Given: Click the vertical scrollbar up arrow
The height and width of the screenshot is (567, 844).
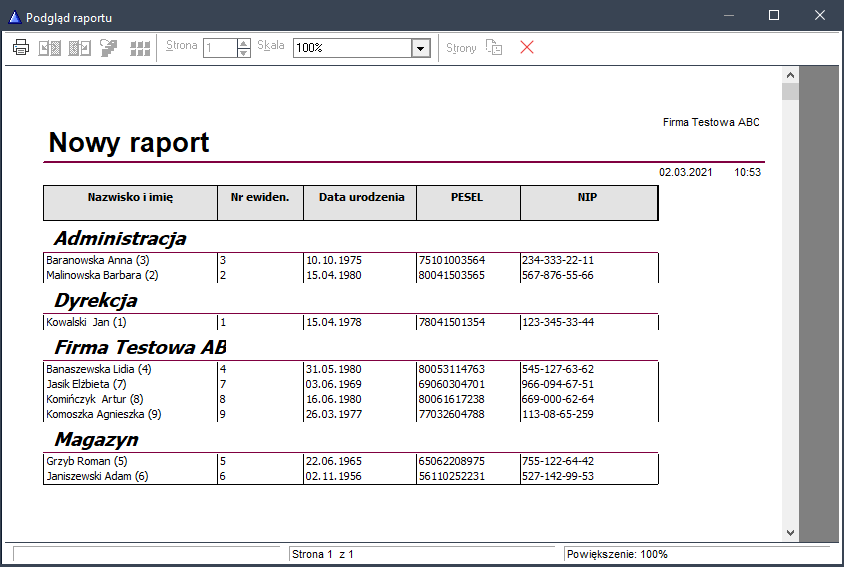Looking at the screenshot, I should tap(790, 75).
